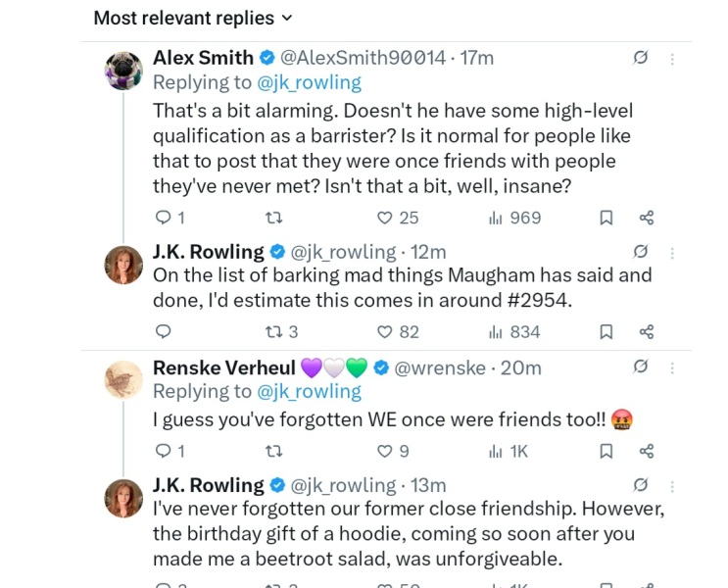Reply to Alex Smith's tweet
728x588 pixels.
[x=164, y=218]
